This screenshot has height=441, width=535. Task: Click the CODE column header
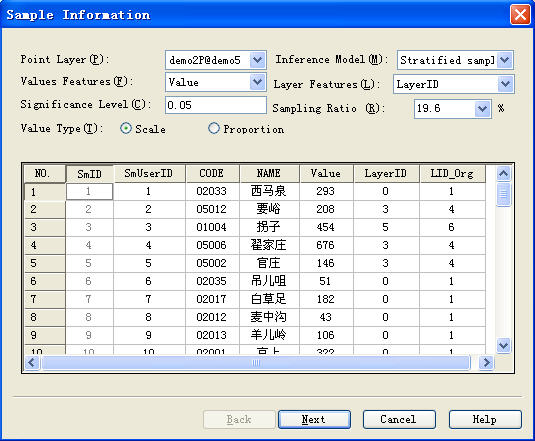212,174
